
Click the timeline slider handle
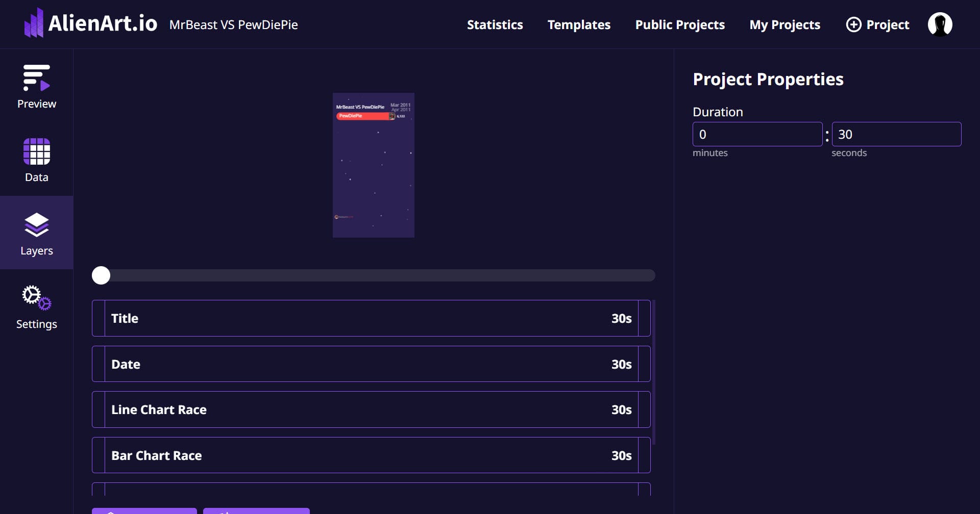[x=101, y=275]
